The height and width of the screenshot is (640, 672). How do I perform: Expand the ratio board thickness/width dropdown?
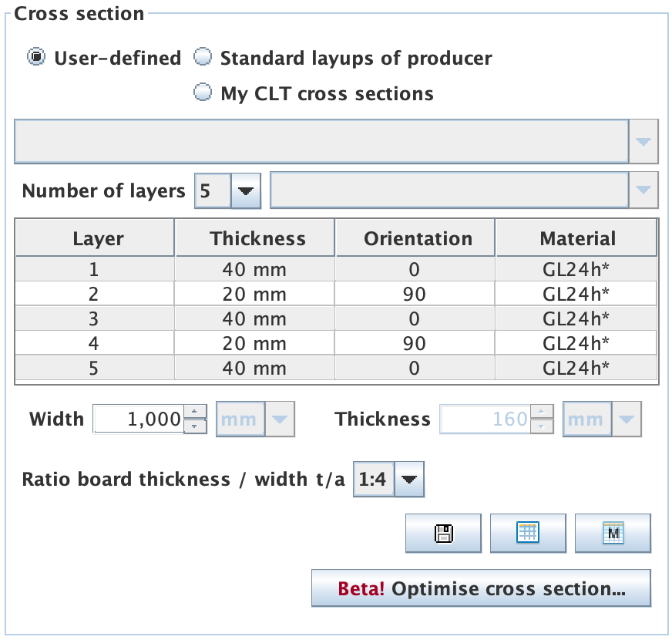point(408,480)
